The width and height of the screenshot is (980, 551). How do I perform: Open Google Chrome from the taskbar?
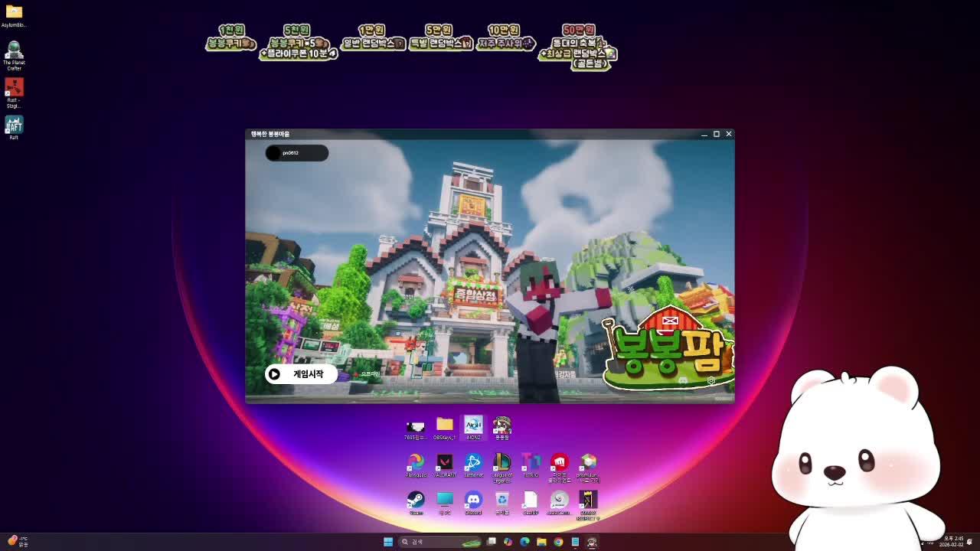click(x=558, y=542)
